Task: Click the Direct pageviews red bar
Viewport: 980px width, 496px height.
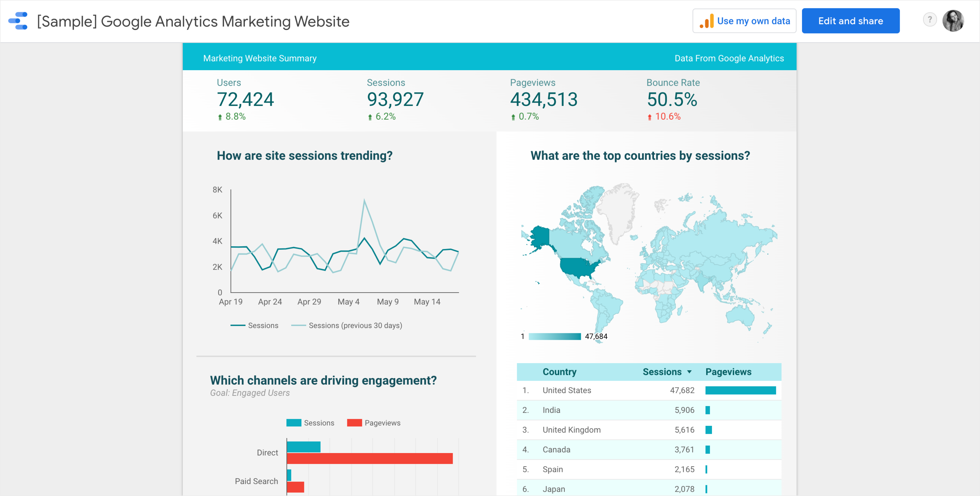Action: (370, 458)
